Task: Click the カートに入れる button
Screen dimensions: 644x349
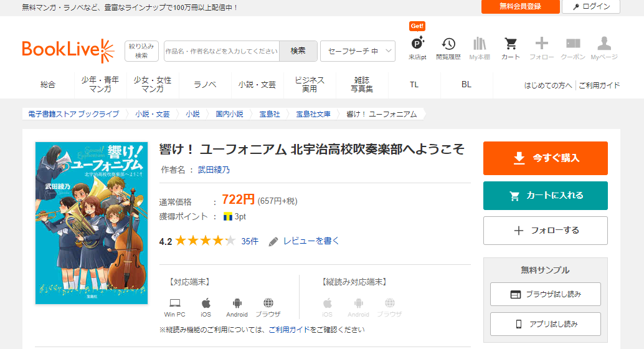Action: pyautogui.click(x=546, y=196)
